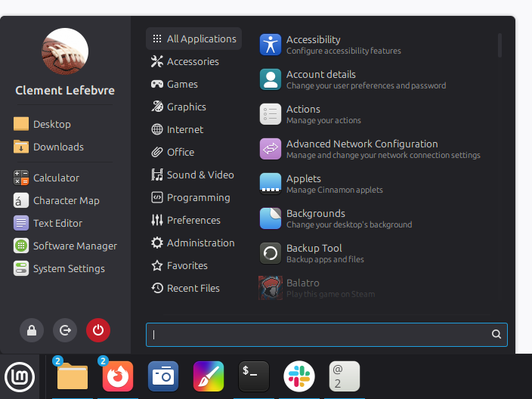Click the menu search input field
532x399 pixels.
tap(317, 334)
